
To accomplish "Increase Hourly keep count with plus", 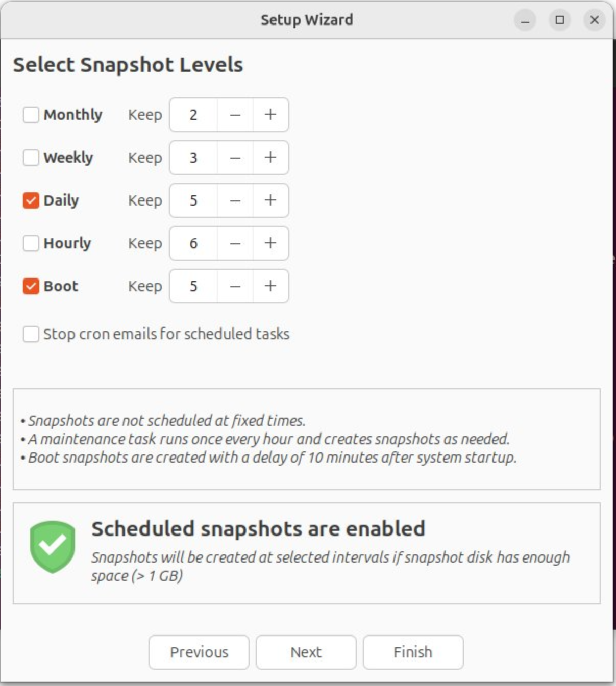I will point(270,243).
